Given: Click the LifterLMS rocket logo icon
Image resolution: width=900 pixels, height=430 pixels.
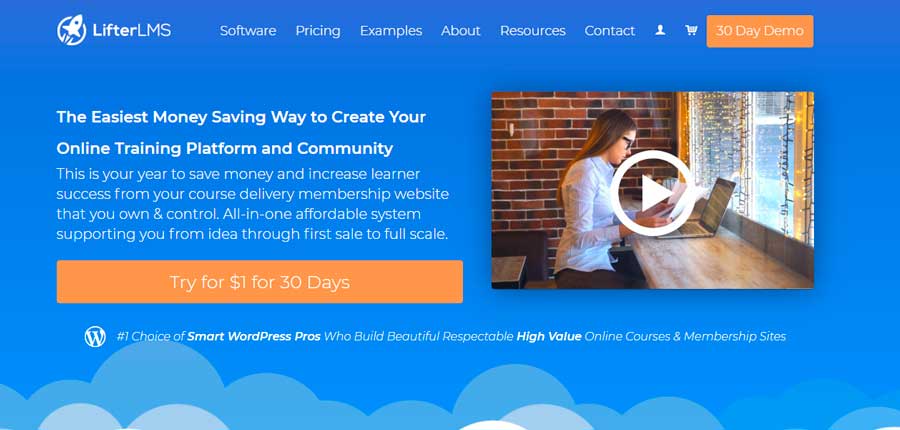Looking at the screenshot, I should coord(72,30).
